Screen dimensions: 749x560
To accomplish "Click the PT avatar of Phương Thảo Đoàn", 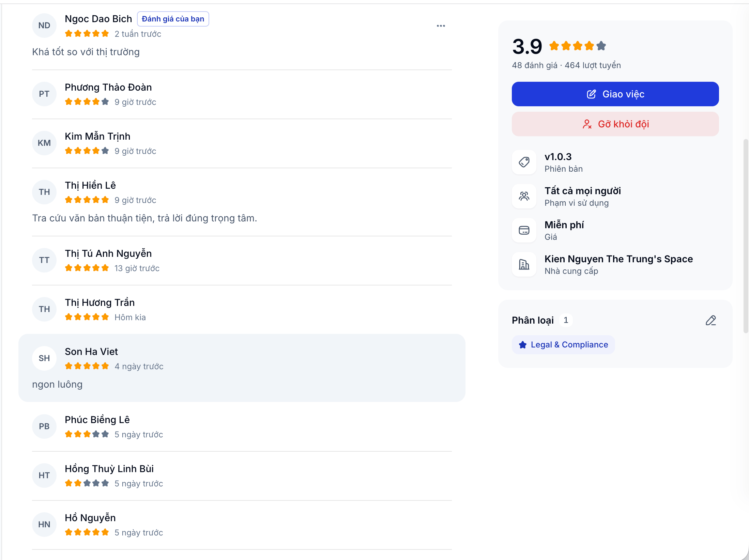I will [44, 94].
